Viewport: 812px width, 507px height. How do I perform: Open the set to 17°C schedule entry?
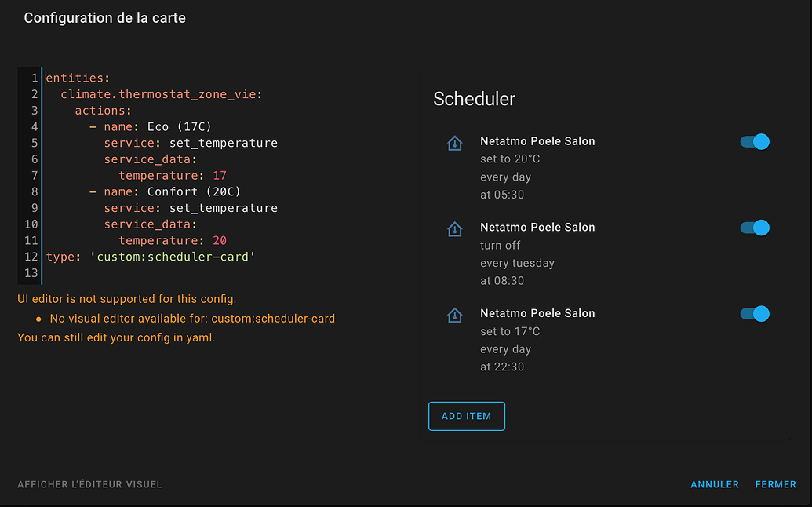click(x=537, y=313)
